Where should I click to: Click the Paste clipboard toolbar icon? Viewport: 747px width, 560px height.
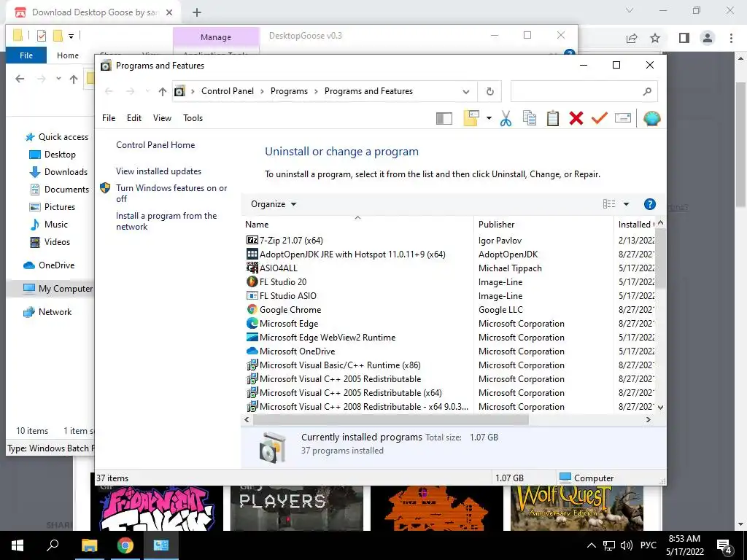[x=553, y=118]
